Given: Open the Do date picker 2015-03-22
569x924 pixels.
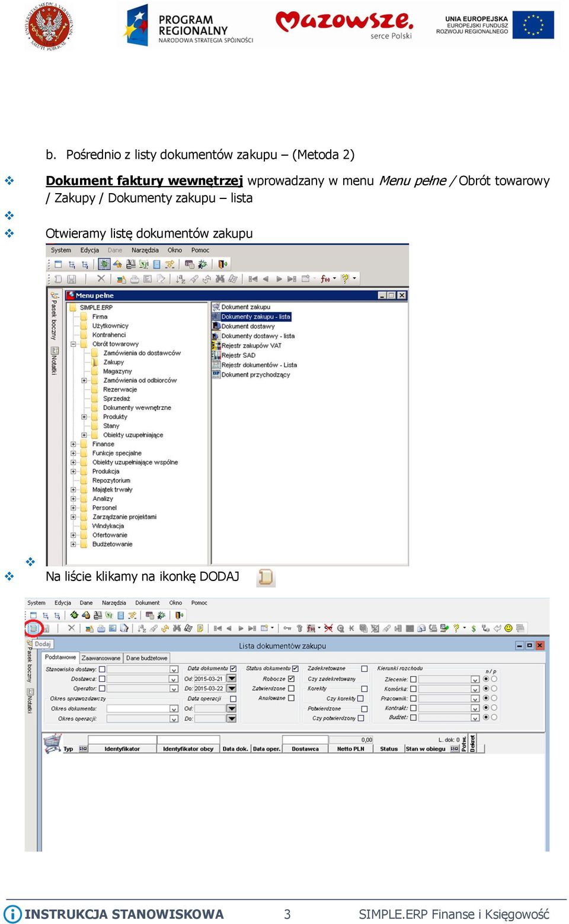Looking at the screenshot, I should tap(232, 688).
